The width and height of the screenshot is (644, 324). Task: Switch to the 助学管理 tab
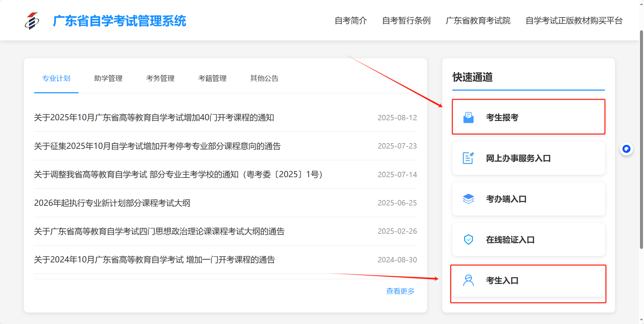click(x=108, y=78)
